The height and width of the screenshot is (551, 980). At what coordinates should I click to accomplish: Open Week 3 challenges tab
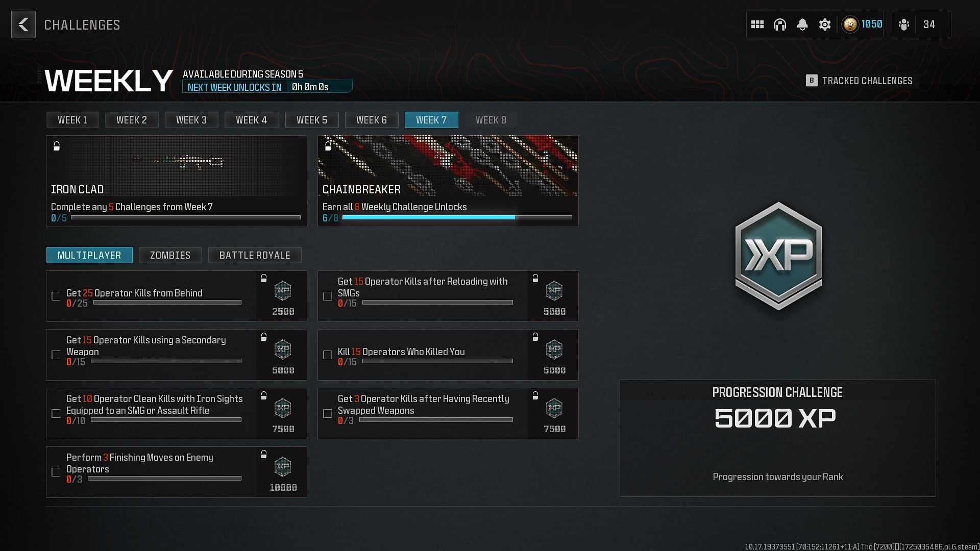tap(191, 120)
